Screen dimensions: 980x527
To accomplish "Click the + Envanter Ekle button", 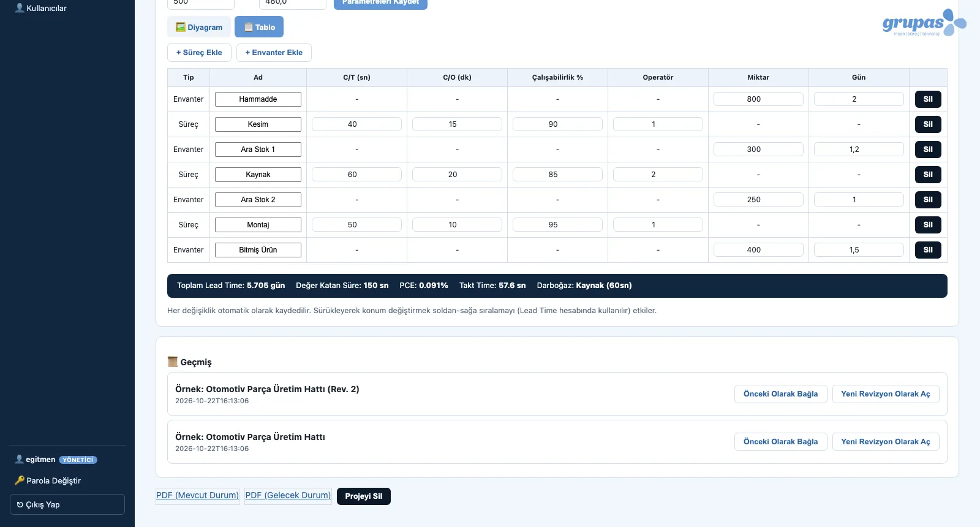I will [x=274, y=53].
